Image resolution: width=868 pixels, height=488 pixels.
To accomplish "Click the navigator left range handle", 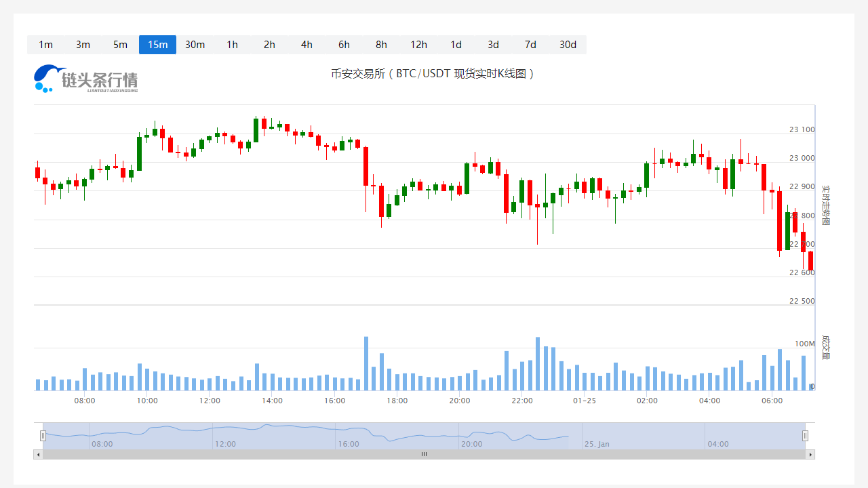I will click(43, 436).
